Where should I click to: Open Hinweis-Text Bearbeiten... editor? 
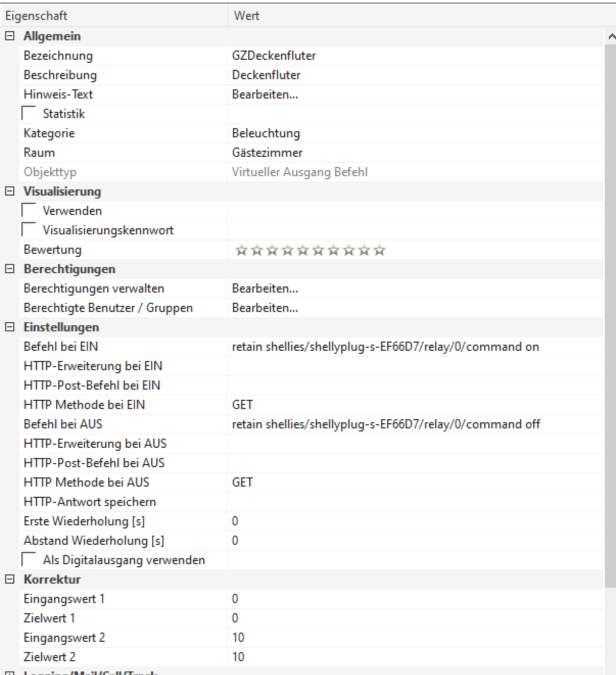(265, 94)
